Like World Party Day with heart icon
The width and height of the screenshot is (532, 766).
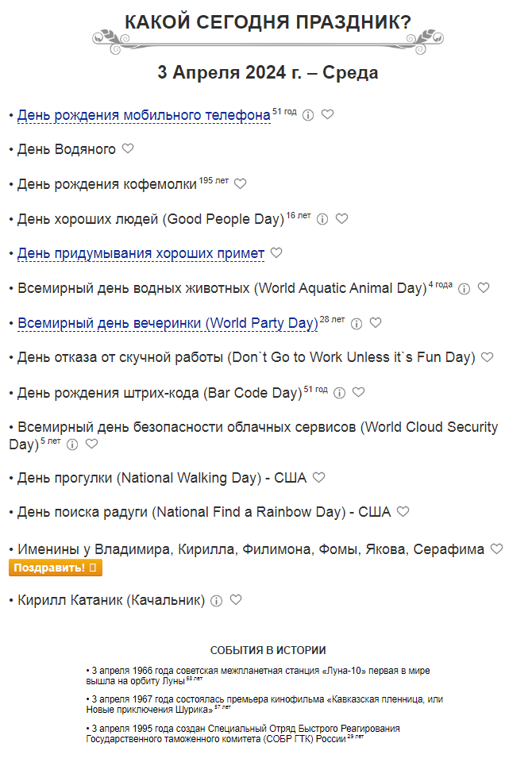(376, 323)
